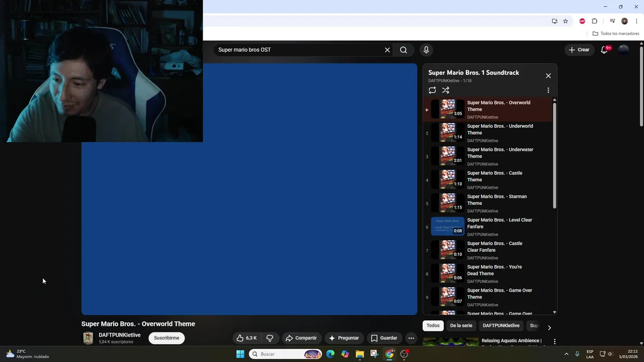The width and height of the screenshot is (644, 362).
Task: Click the tray microphone icon
Action: click(x=577, y=354)
